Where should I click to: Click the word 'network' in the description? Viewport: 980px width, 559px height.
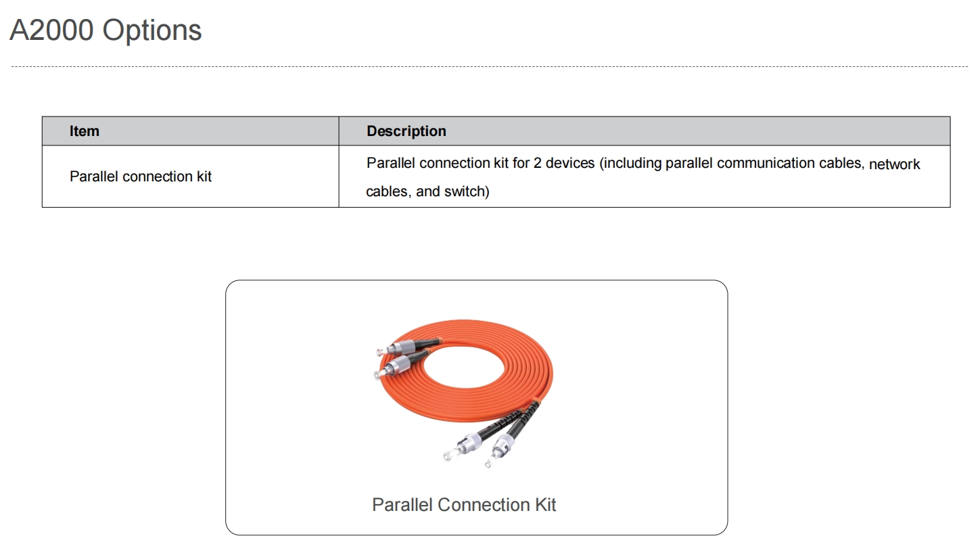coord(894,164)
